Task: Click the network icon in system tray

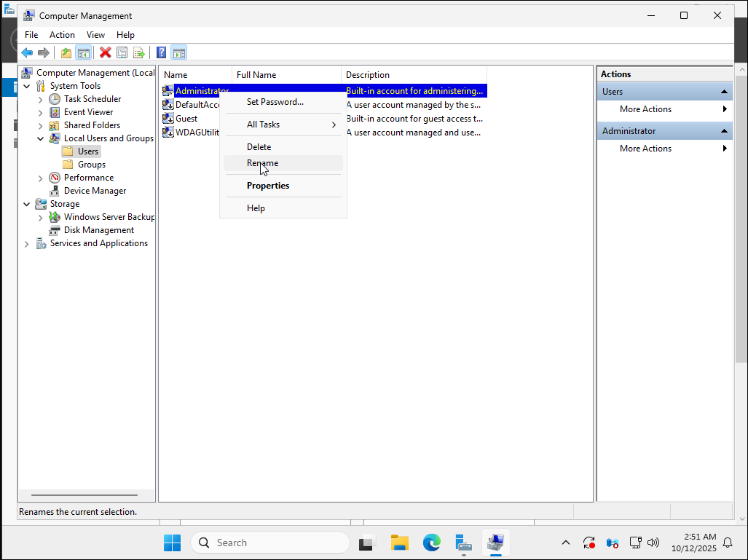Action: 635,542
